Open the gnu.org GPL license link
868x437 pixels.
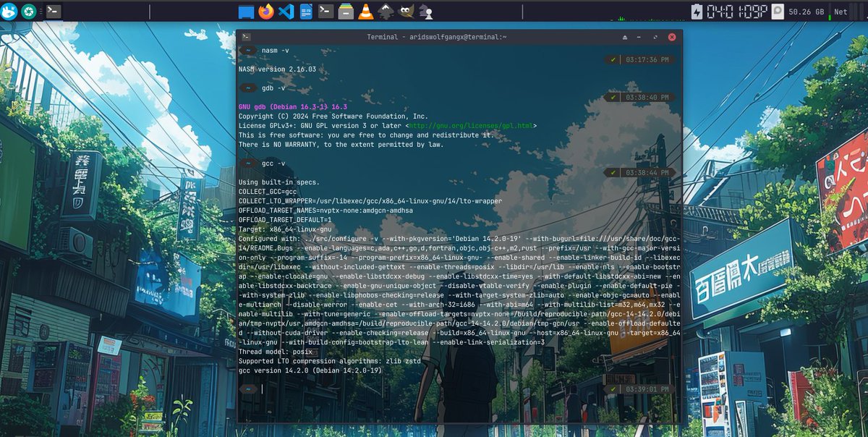[471, 125]
